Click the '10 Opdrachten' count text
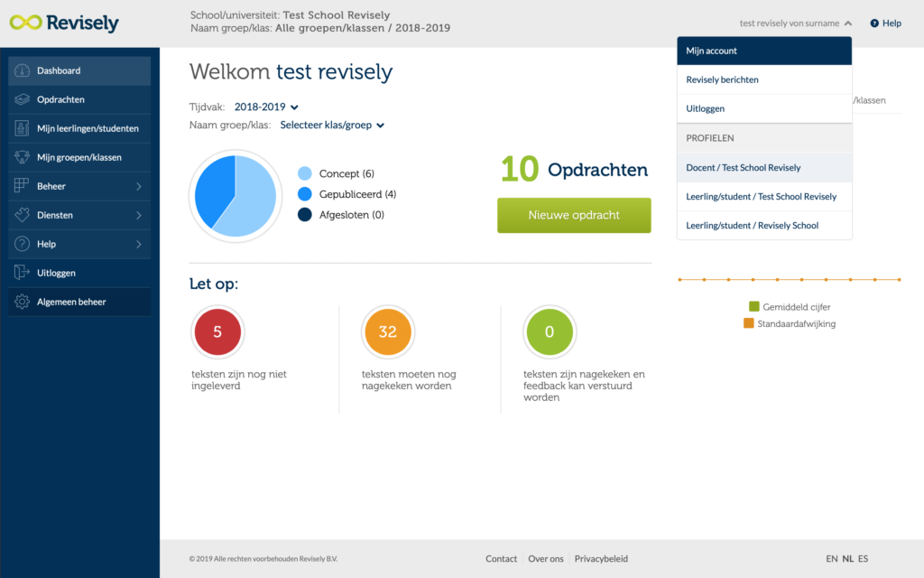Image resolution: width=924 pixels, height=578 pixels. point(574,170)
